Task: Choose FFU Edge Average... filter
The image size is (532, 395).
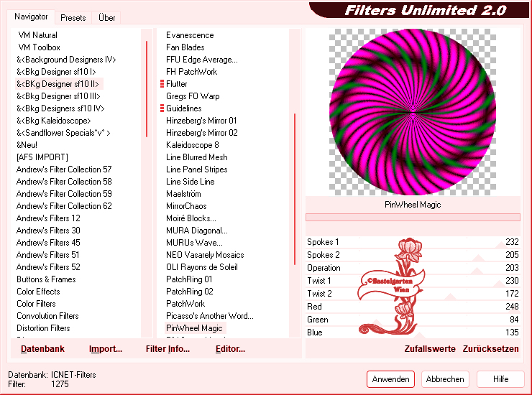Action: pos(202,60)
